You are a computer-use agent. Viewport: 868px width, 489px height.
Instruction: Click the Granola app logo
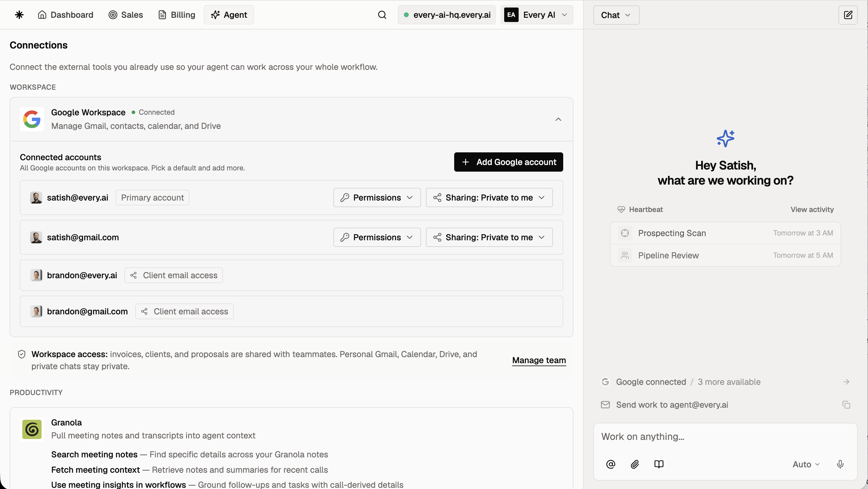coord(32,429)
